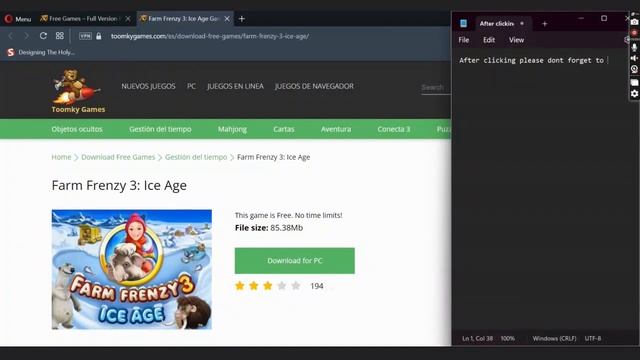Image resolution: width=640 pixels, height=360 pixels.
Task: Open the JUEGOS EN LINEA menu item
Action: [x=235, y=86]
